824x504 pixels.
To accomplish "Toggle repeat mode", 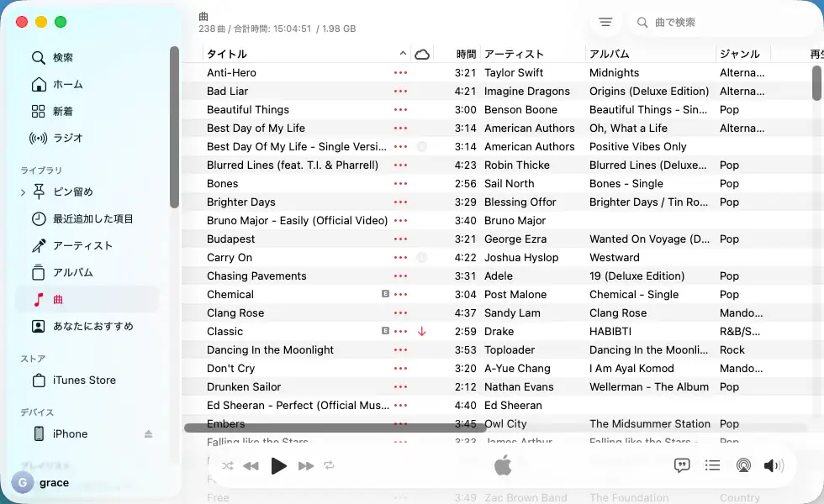I will click(329, 465).
